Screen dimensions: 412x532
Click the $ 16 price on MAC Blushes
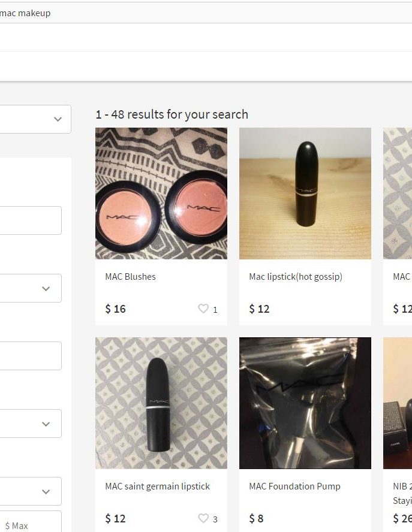[116, 309]
